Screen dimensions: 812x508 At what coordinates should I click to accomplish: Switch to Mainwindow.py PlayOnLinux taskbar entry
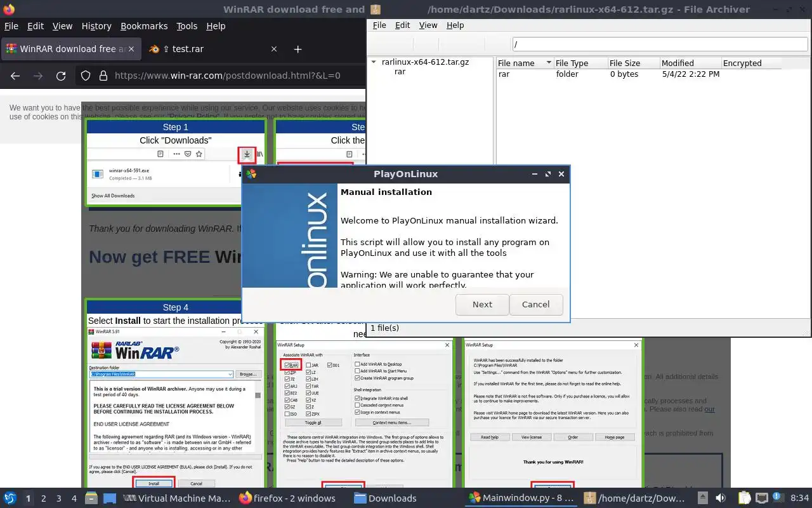point(521,498)
